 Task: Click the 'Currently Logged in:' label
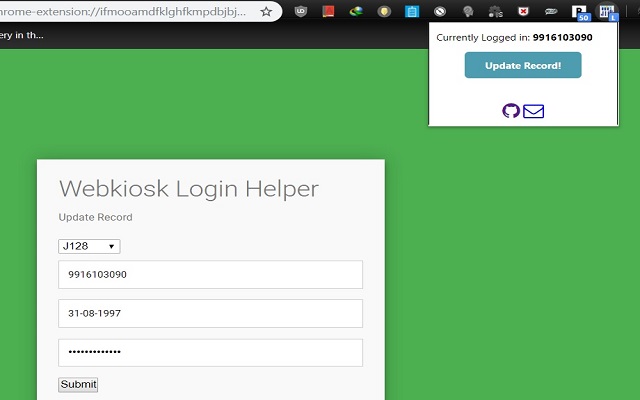(x=483, y=38)
